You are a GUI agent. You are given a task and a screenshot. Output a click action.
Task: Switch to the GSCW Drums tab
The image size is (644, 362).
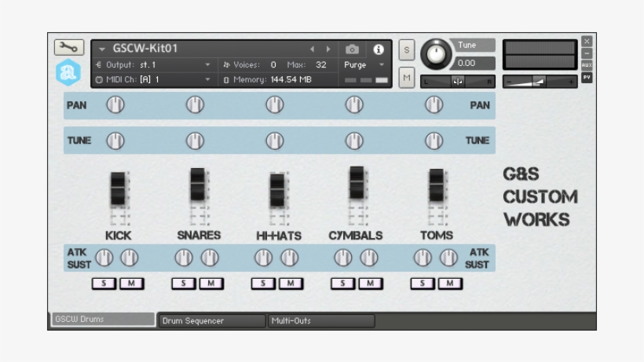click(x=103, y=320)
